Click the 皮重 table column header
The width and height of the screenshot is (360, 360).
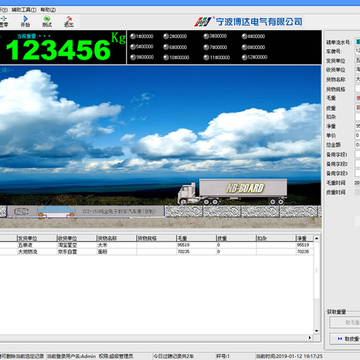(236, 238)
